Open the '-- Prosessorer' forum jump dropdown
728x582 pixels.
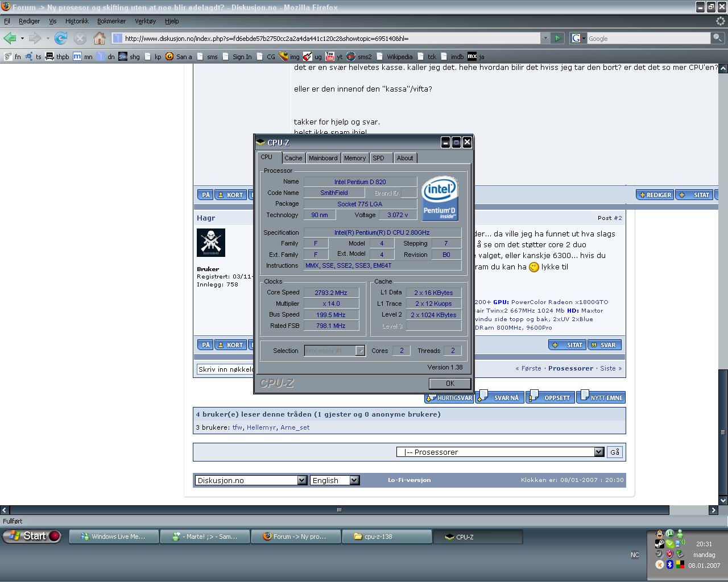click(x=500, y=452)
